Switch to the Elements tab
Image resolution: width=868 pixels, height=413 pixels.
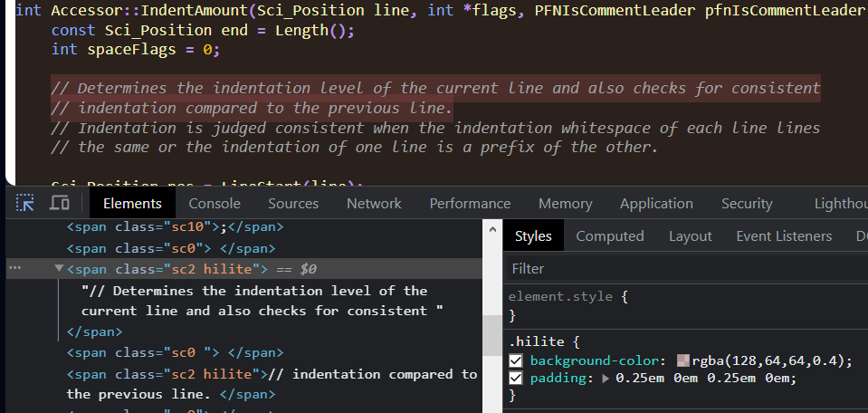tap(132, 204)
